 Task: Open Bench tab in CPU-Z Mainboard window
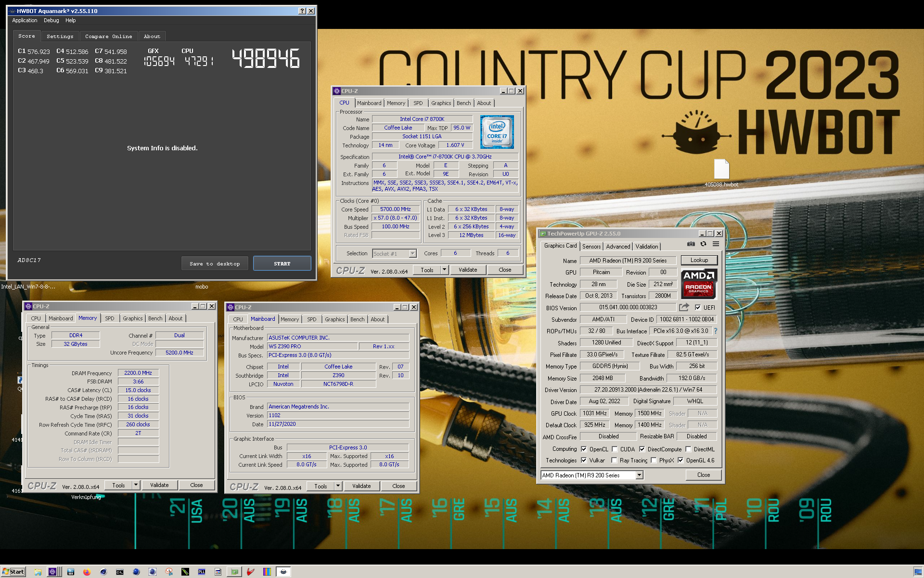click(x=358, y=319)
